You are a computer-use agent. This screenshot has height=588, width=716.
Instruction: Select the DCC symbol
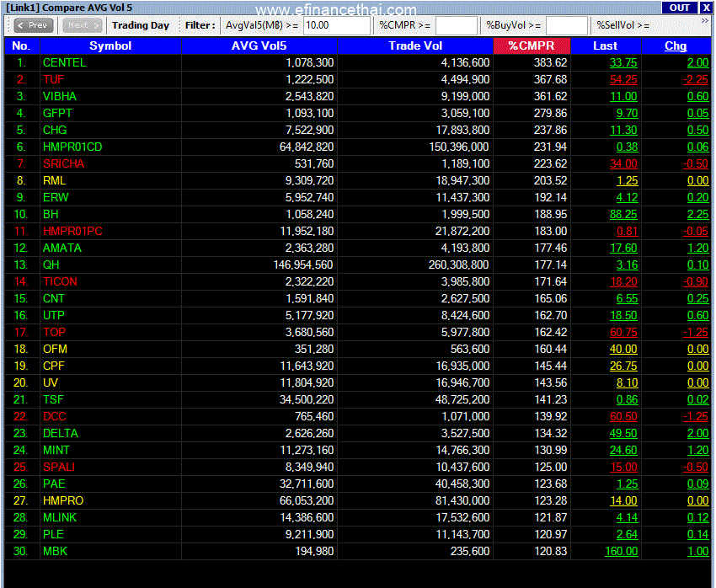pos(55,417)
